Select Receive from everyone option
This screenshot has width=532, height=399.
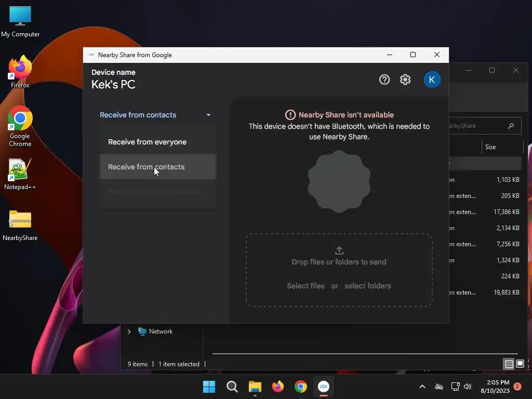158,142
